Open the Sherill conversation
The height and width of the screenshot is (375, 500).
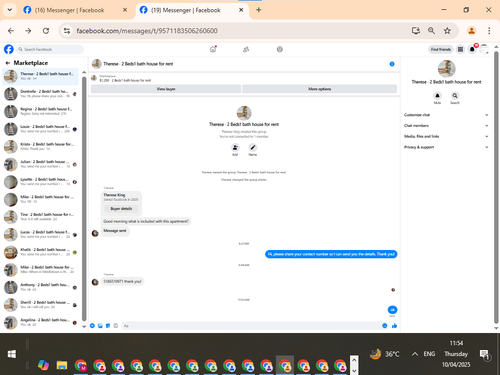(41, 305)
